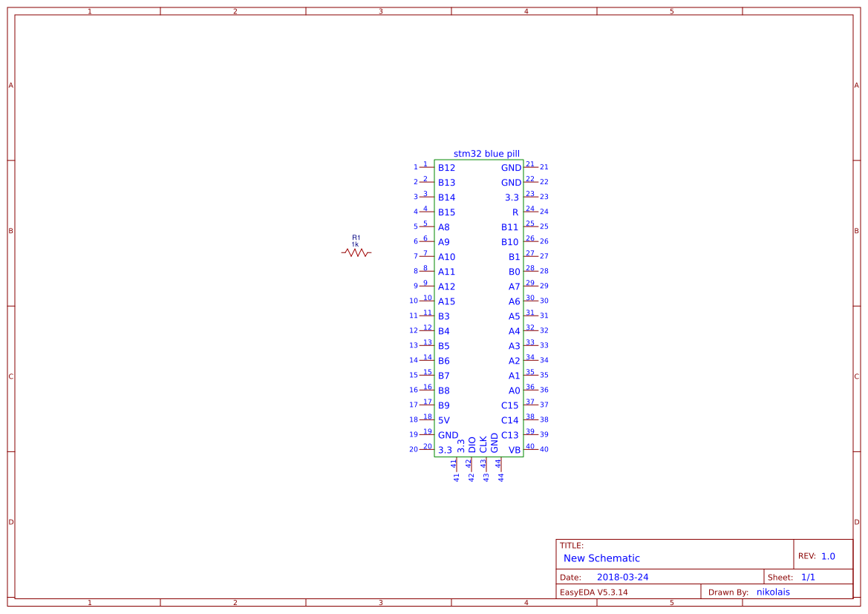Click pin label B10
Viewport: 868px width, 614px height.
pos(510,243)
